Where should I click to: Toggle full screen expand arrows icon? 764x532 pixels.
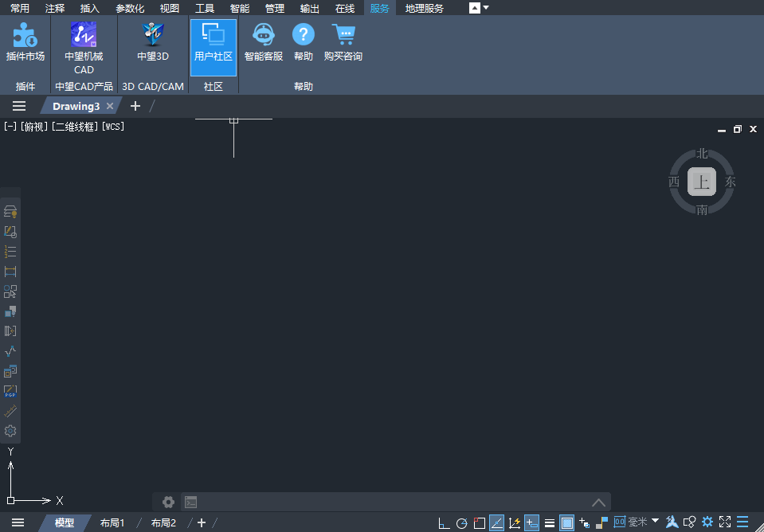click(725, 522)
